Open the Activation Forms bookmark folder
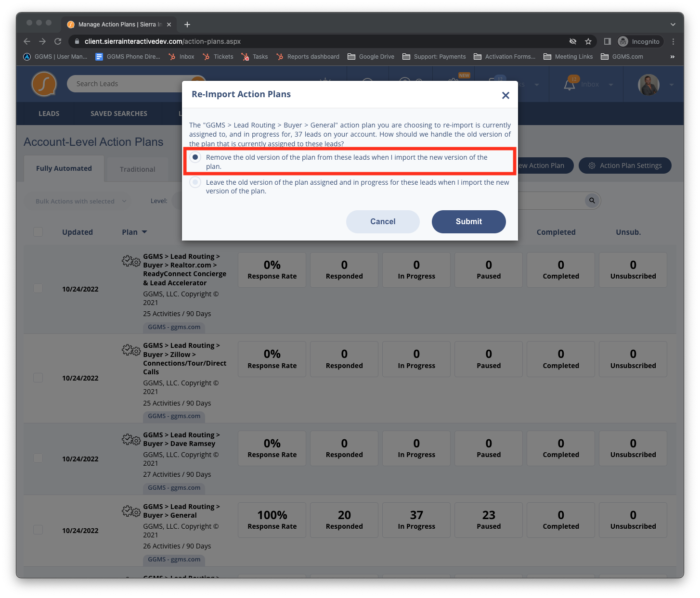Image resolution: width=700 pixels, height=598 pixels. click(505, 57)
